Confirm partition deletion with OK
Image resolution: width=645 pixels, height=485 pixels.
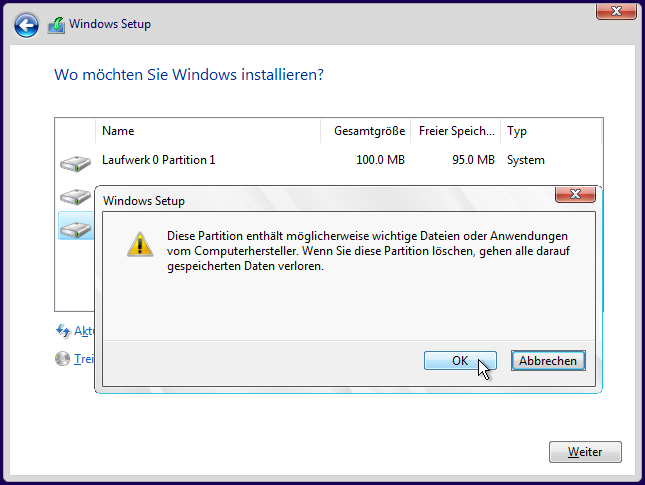[x=460, y=361]
